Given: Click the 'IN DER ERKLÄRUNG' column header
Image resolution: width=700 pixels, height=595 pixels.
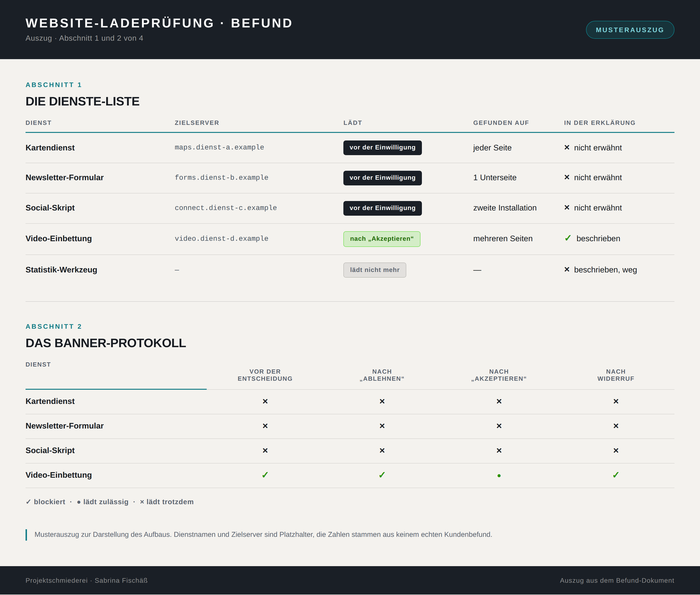Looking at the screenshot, I should 600,123.
